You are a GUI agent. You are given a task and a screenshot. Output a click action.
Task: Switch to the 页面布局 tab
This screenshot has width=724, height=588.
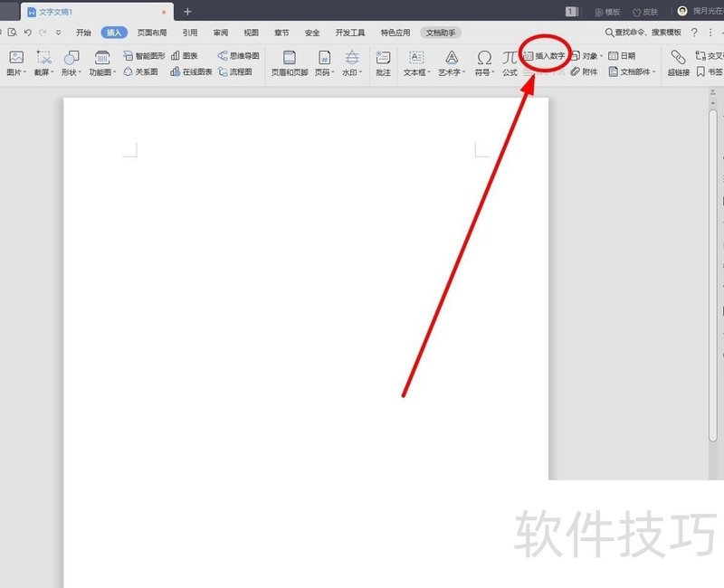pyautogui.click(x=152, y=33)
